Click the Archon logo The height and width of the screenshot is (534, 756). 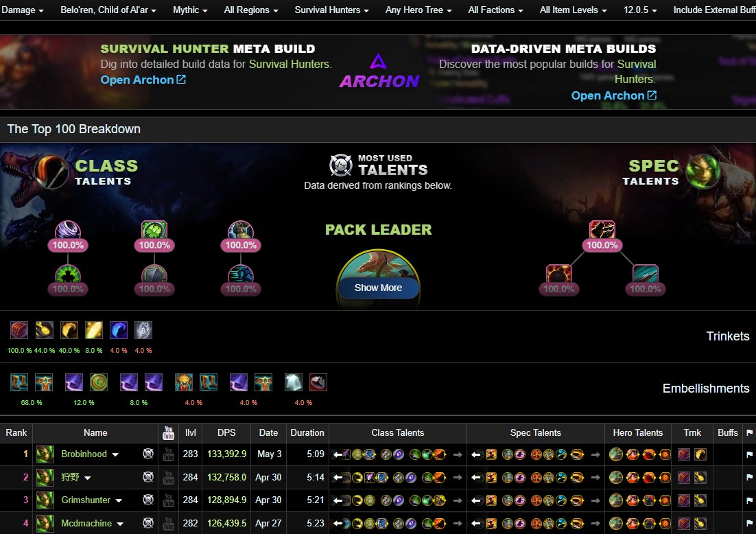tap(379, 71)
